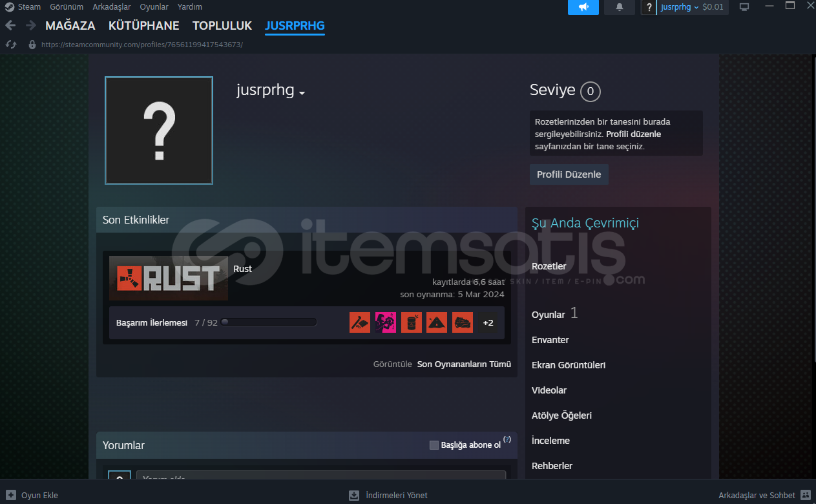
Task: Click the Oyun Ekle label
Action: click(x=39, y=496)
